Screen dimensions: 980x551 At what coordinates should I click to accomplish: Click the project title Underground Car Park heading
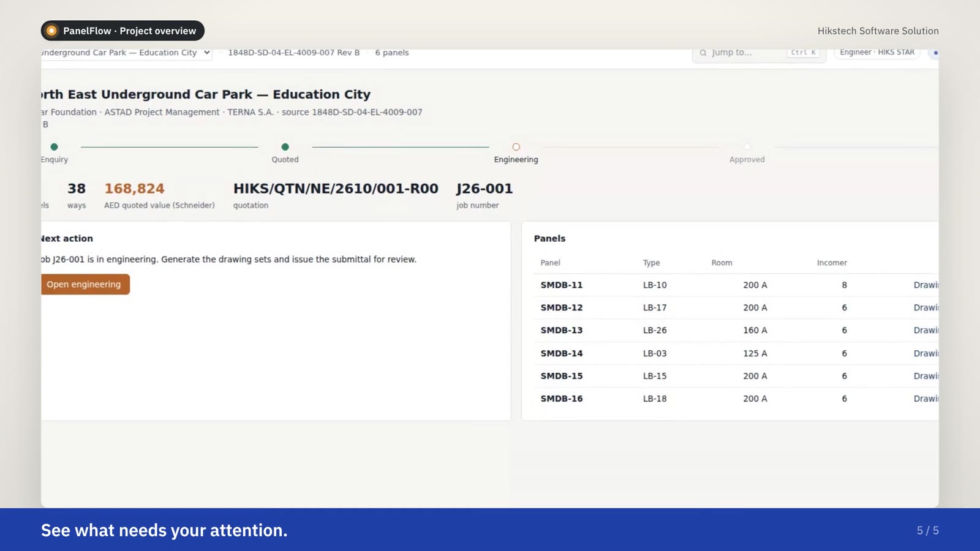tap(206, 94)
